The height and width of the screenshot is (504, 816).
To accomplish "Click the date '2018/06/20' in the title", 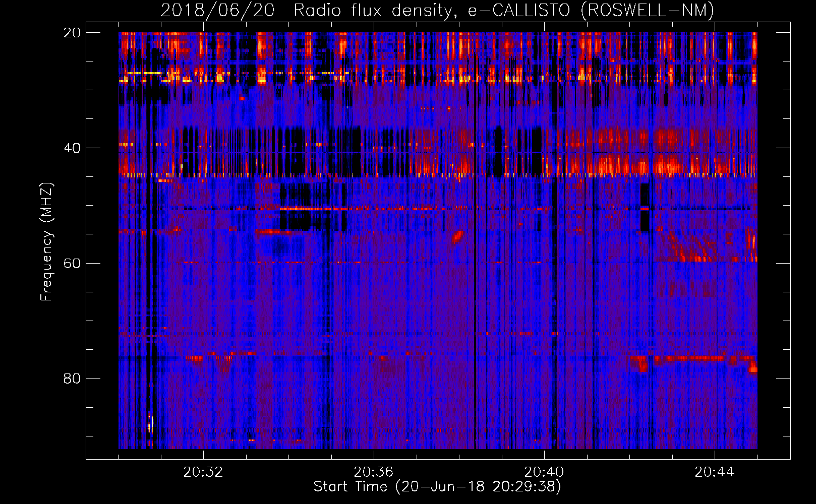I will click(x=217, y=10).
